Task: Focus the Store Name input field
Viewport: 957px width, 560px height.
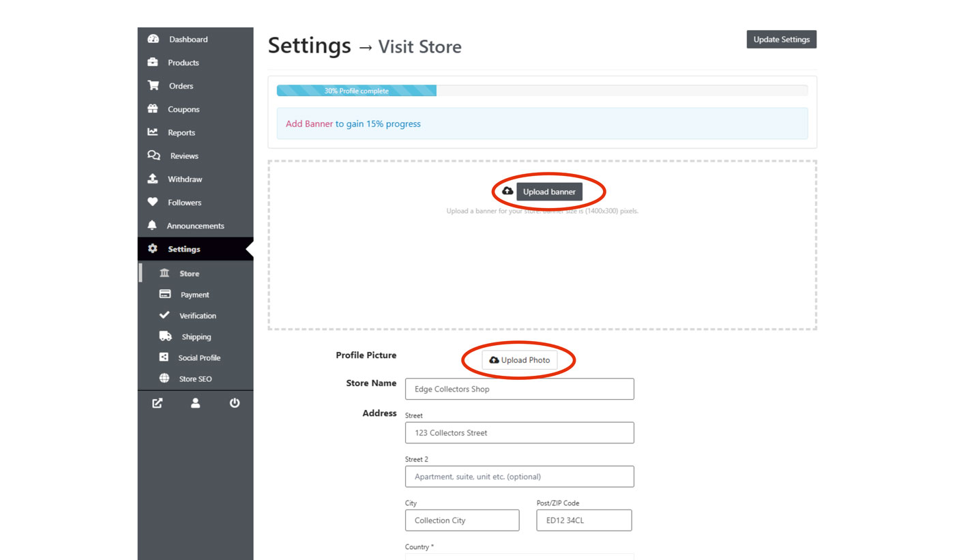Action: click(x=519, y=389)
